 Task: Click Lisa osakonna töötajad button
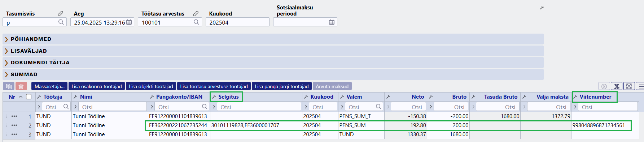pyautogui.click(x=97, y=86)
